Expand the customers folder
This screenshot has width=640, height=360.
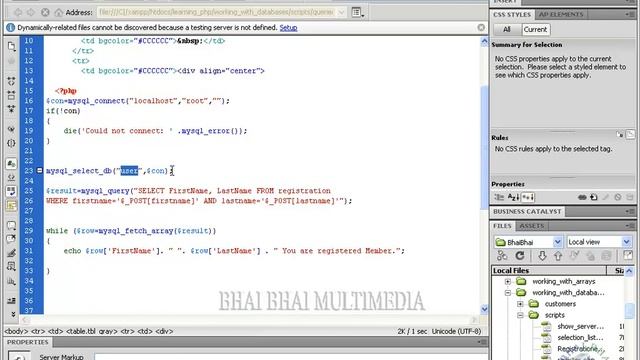point(520,304)
